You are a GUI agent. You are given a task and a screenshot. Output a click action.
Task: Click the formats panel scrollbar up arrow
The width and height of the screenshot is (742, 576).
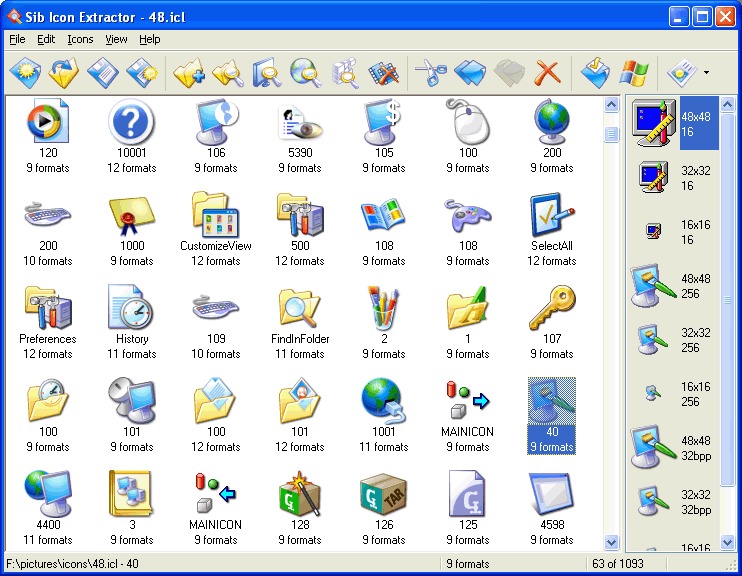click(x=727, y=105)
